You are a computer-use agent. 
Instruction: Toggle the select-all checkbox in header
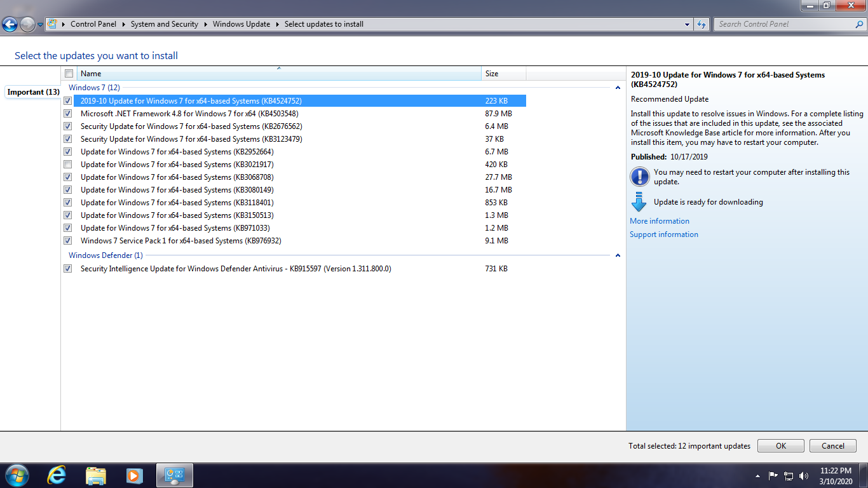(x=69, y=74)
